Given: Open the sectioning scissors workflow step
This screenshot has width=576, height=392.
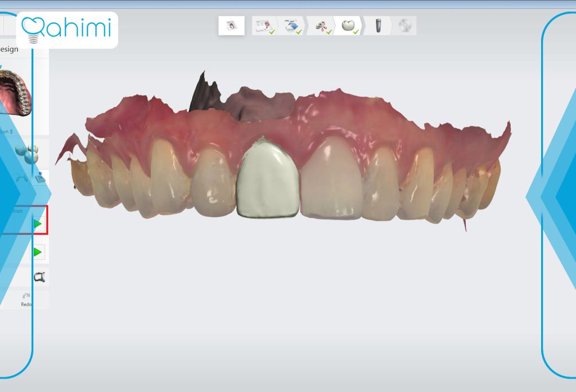Looking at the screenshot, I should click(x=321, y=26).
